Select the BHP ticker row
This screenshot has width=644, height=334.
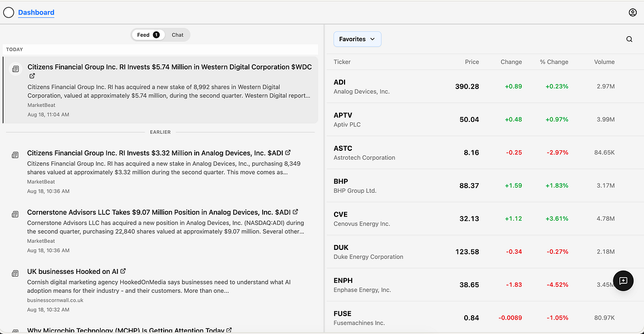[485, 186]
